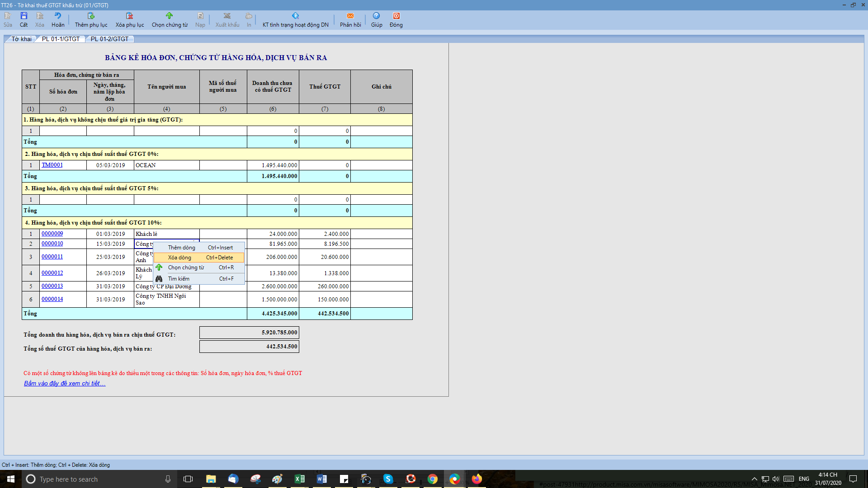
Task: Switch to the Tờ khai tab
Action: (21, 39)
